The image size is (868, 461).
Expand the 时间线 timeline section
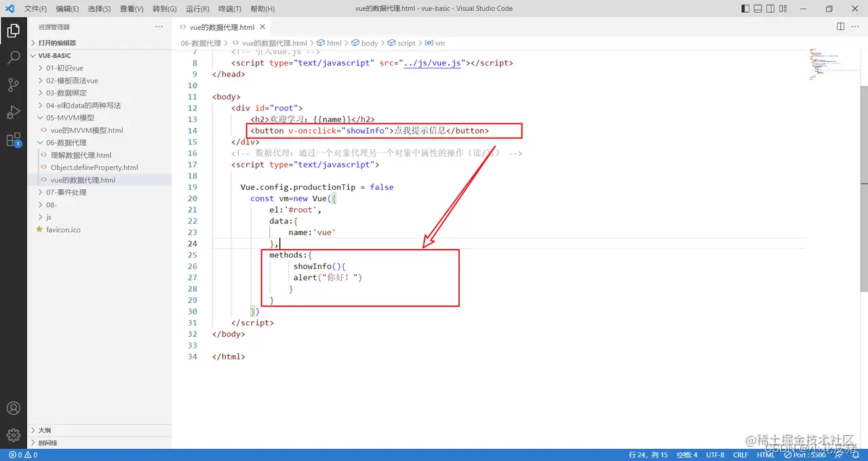pyautogui.click(x=100, y=443)
